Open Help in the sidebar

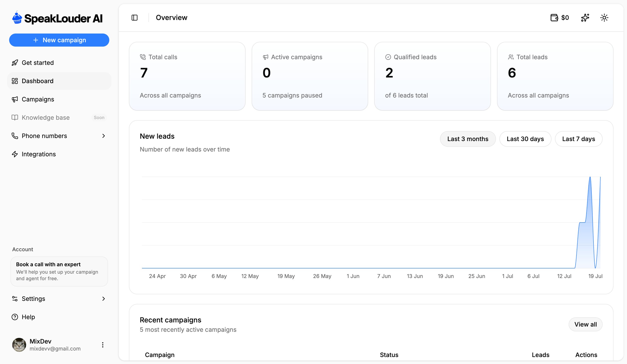click(x=59, y=317)
